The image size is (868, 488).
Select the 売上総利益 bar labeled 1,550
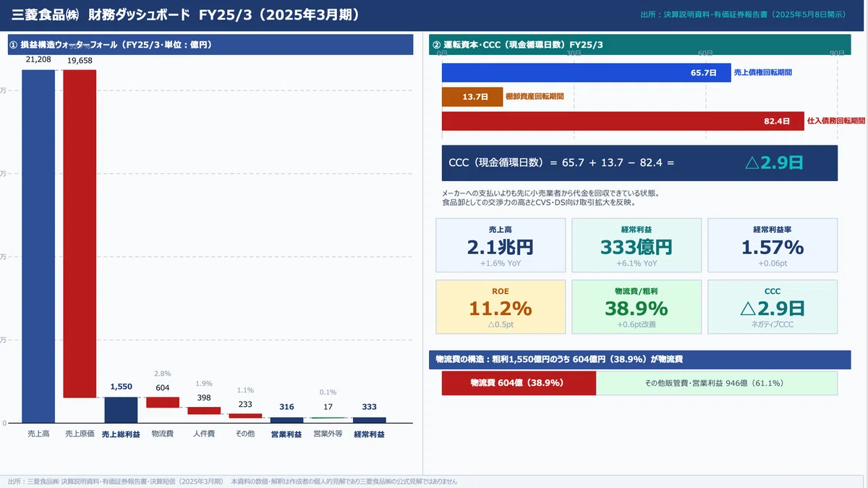[121, 410]
